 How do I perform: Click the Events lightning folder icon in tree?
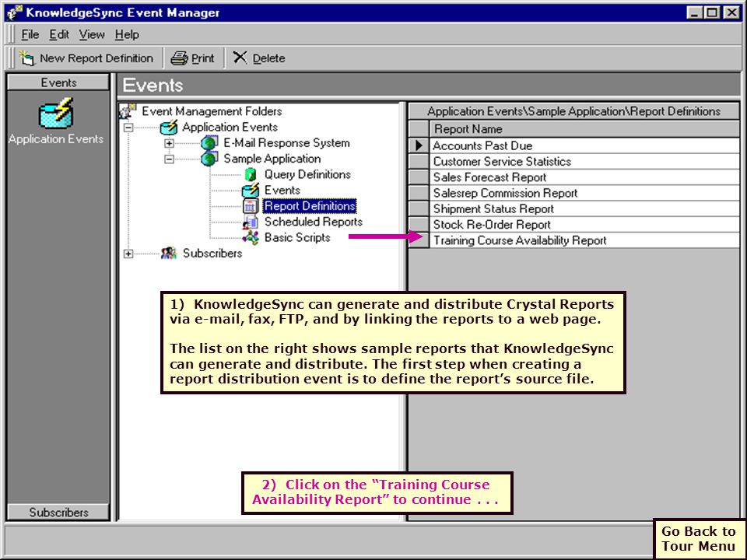point(250,191)
